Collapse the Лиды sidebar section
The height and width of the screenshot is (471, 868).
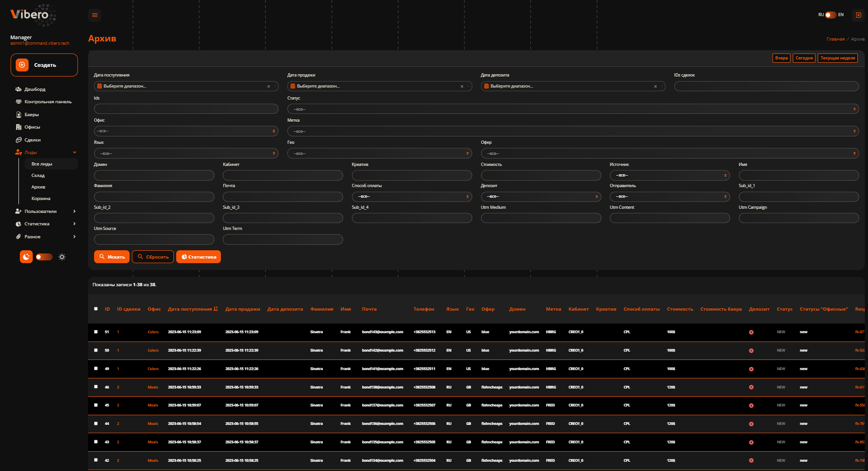tap(45, 152)
